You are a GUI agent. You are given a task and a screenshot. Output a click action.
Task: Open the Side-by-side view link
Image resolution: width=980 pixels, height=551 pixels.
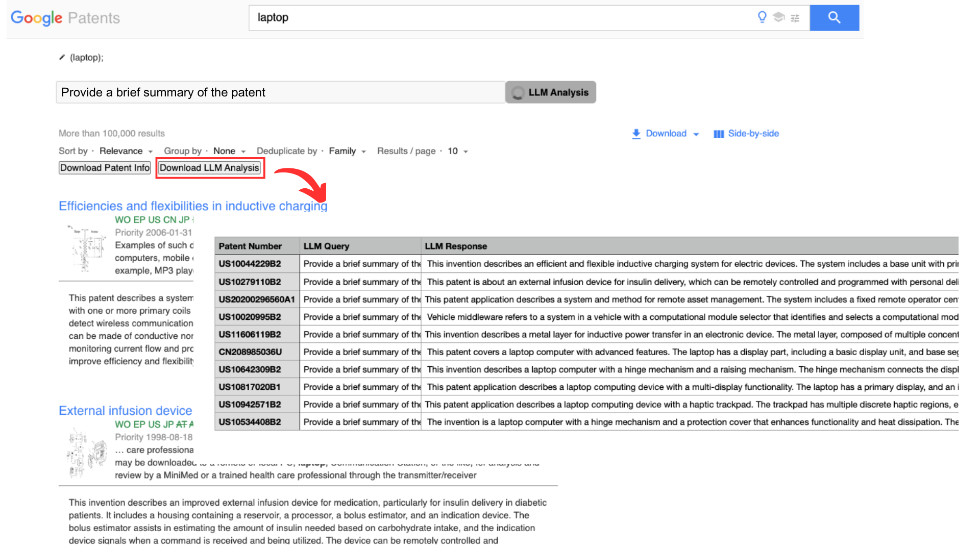[x=746, y=134]
